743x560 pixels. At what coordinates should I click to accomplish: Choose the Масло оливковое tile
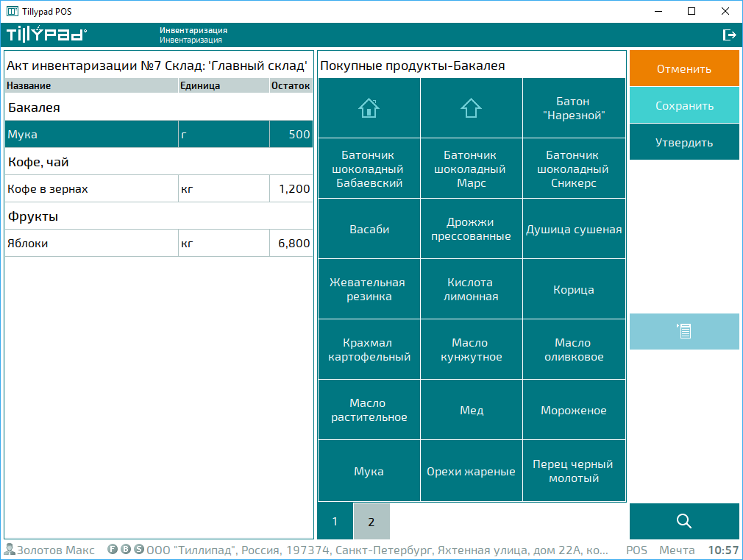pyautogui.click(x=574, y=350)
